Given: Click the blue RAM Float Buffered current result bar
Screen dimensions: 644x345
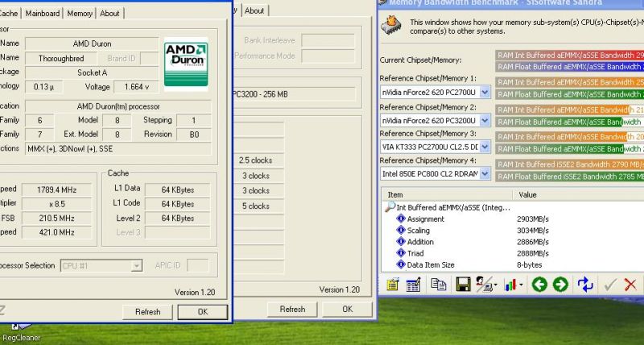Looking at the screenshot, I should point(569,67).
